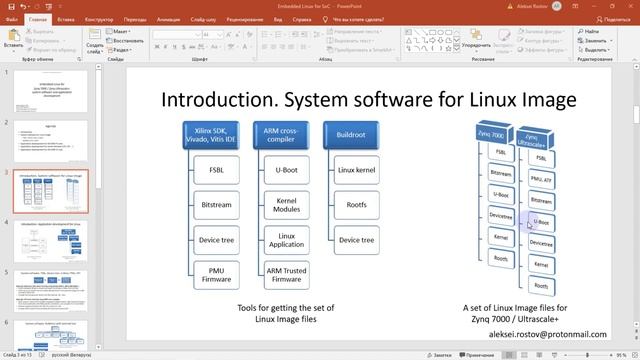The image size is (640, 360).
Task: Click the Clear all formatting icon
Action: click(249, 35)
